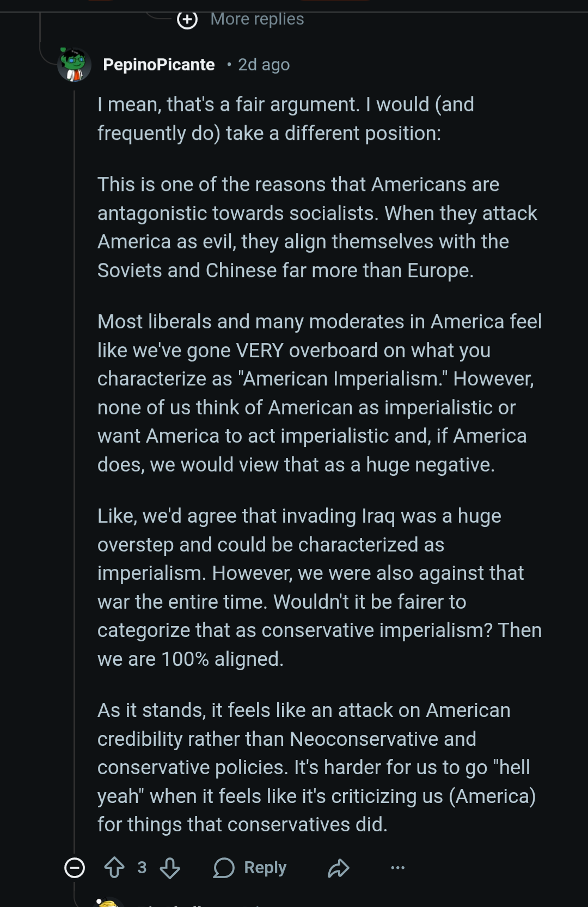The height and width of the screenshot is (907, 588).
Task: Tap the paragraph starting "This is one"
Action: tap(317, 228)
